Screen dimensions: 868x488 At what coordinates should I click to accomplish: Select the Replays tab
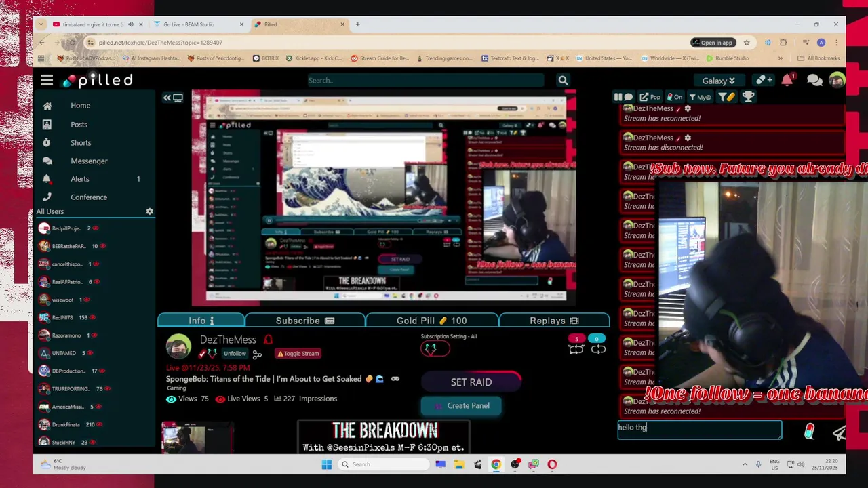pyautogui.click(x=554, y=321)
